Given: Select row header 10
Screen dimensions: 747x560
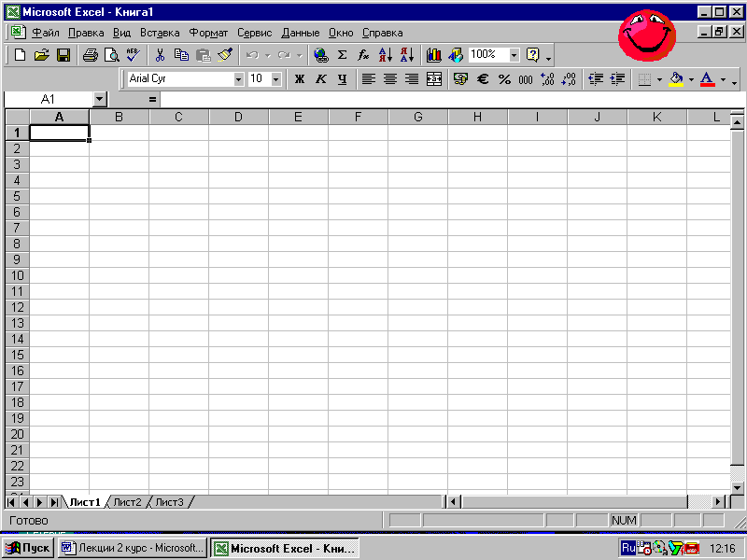Looking at the screenshot, I should (17, 275).
